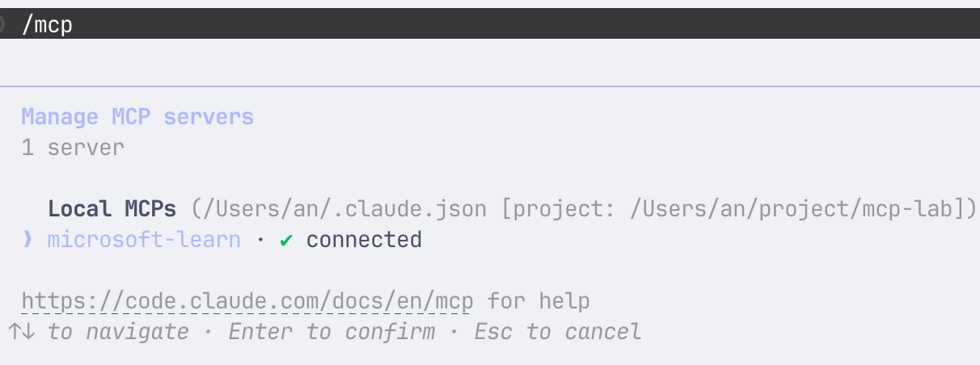Select the microsoft-learn server entry

144,240
